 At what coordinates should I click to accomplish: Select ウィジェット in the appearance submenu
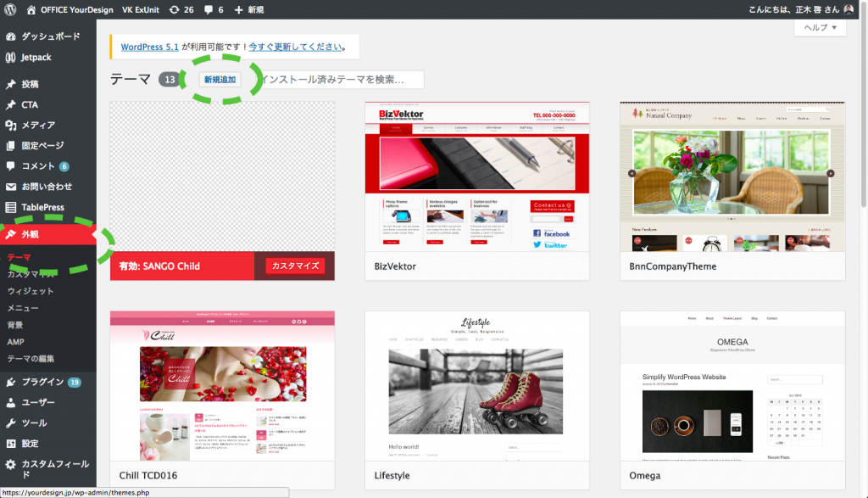click(31, 291)
